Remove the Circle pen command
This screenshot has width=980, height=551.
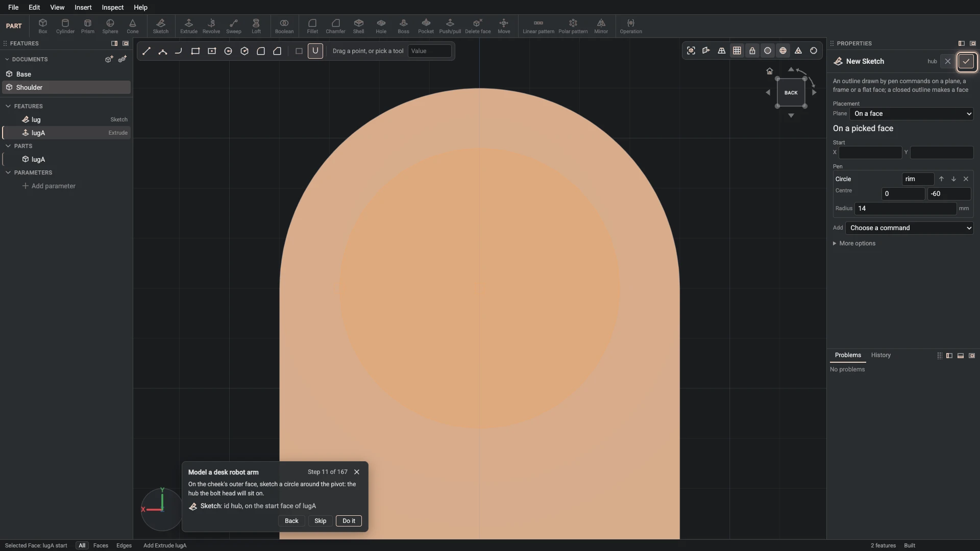click(x=966, y=179)
